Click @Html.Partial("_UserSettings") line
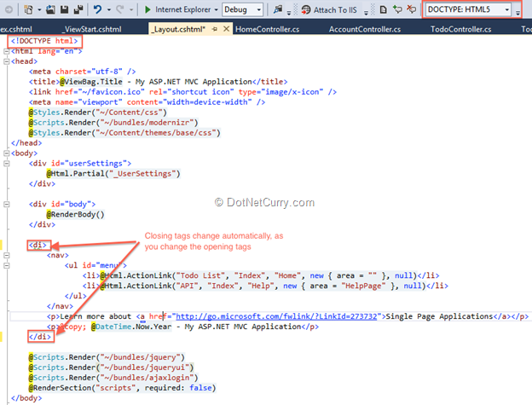This screenshot has width=532, height=405. (113, 174)
